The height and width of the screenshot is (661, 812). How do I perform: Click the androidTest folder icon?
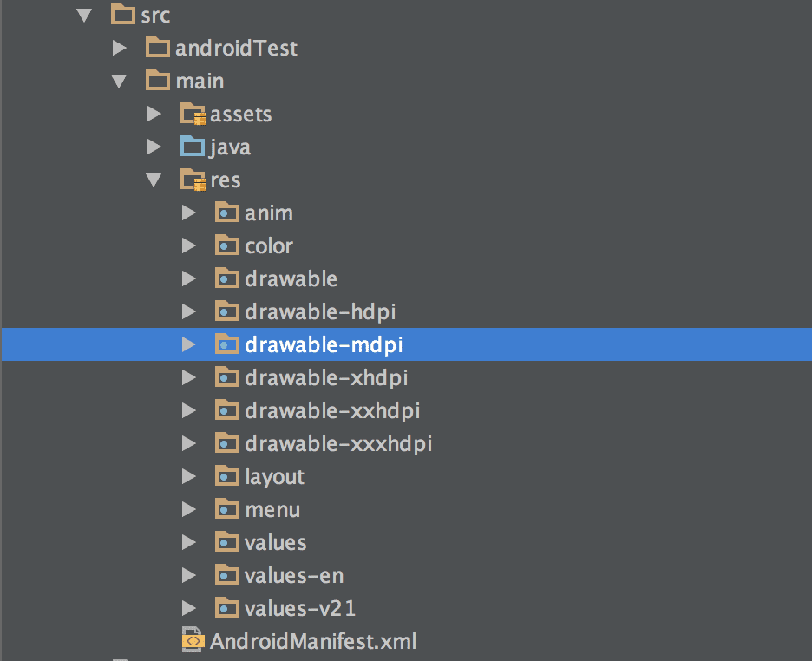click(x=158, y=48)
